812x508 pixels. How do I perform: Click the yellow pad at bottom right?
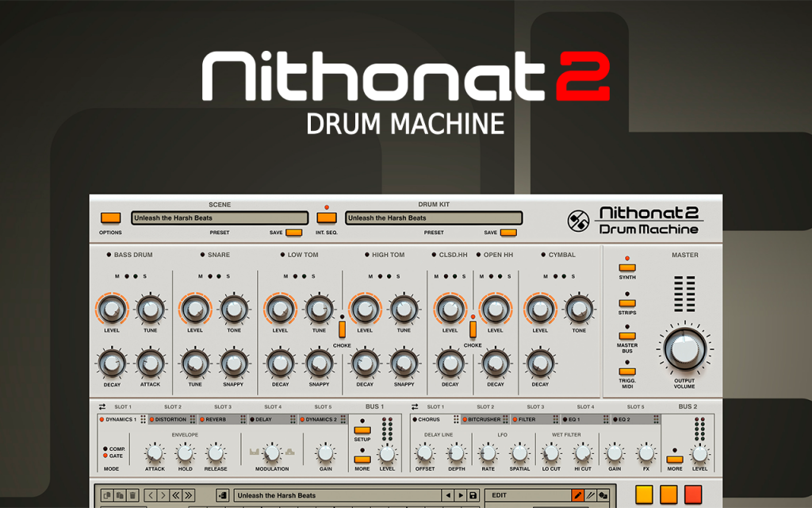tap(644, 494)
